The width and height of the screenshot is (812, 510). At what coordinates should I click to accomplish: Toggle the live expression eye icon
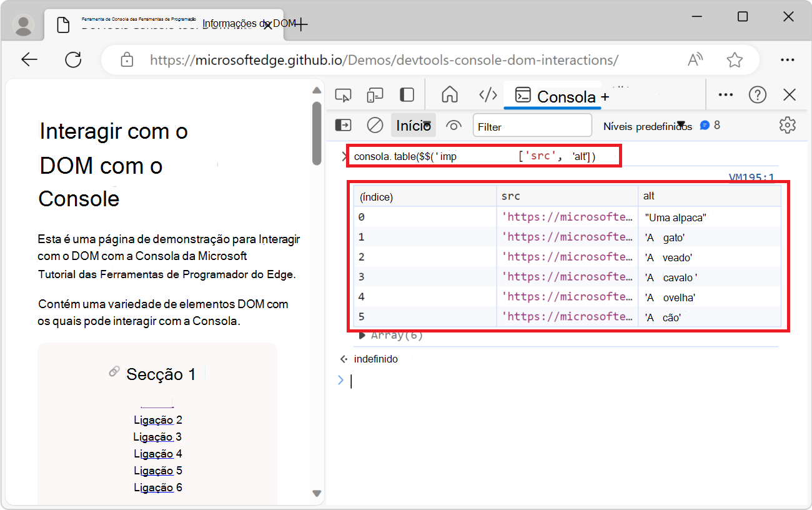(x=453, y=125)
